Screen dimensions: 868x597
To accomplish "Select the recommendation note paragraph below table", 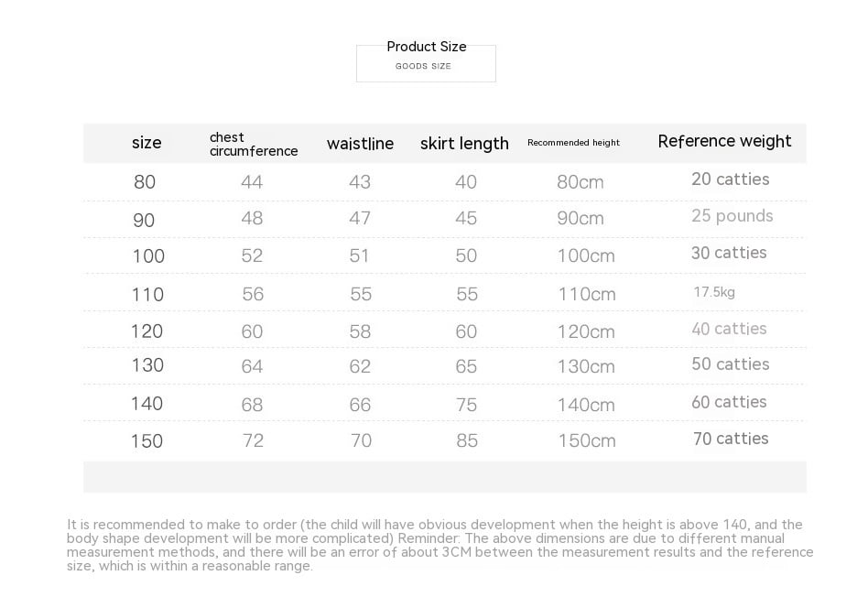I will [x=440, y=545].
